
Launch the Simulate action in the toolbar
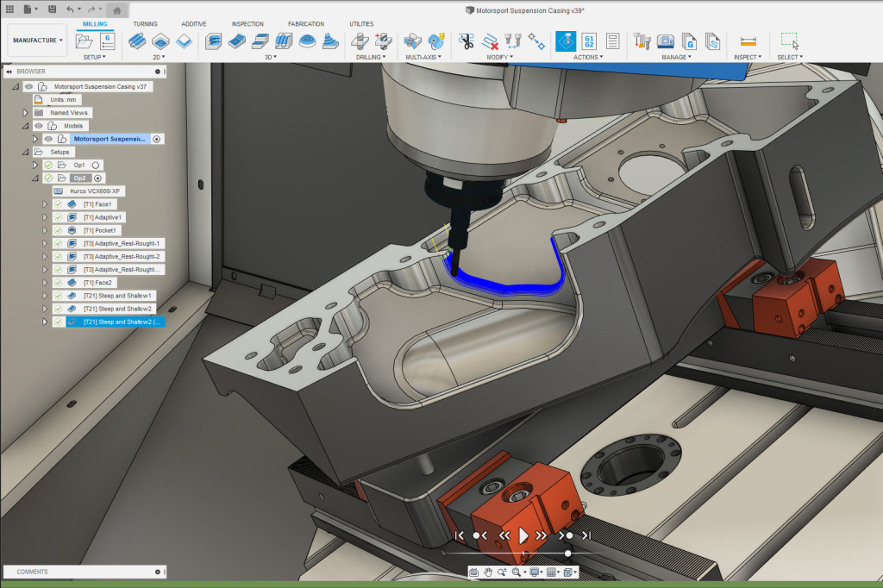[x=565, y=40]
